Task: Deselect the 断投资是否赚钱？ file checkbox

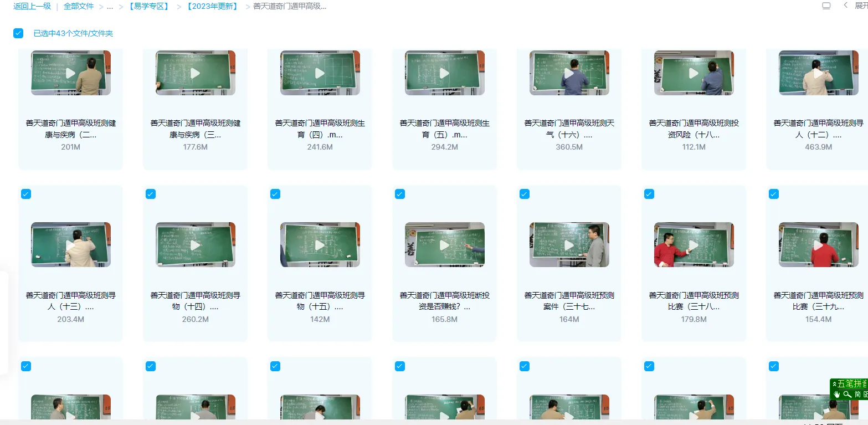Action: [x=400, y=194]
